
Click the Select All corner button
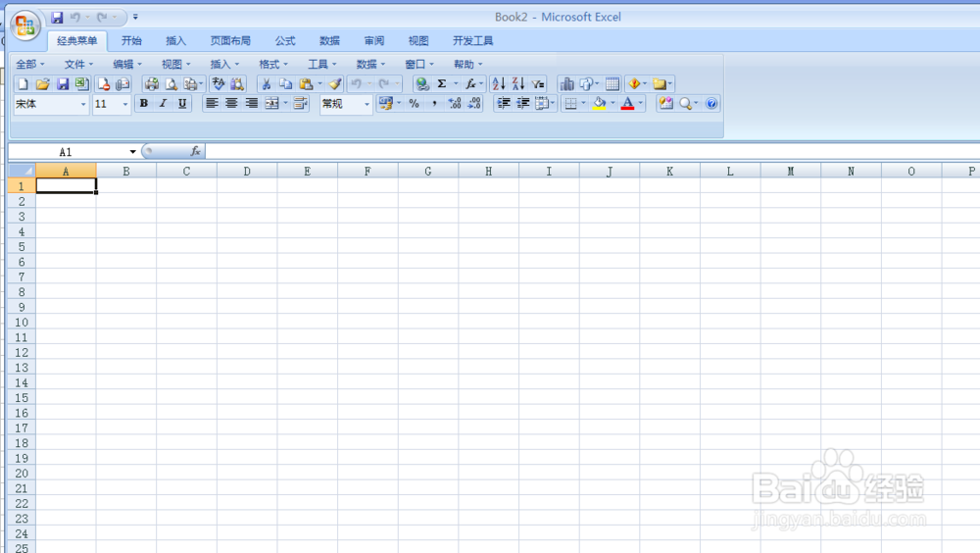click(x=22, y=171)
